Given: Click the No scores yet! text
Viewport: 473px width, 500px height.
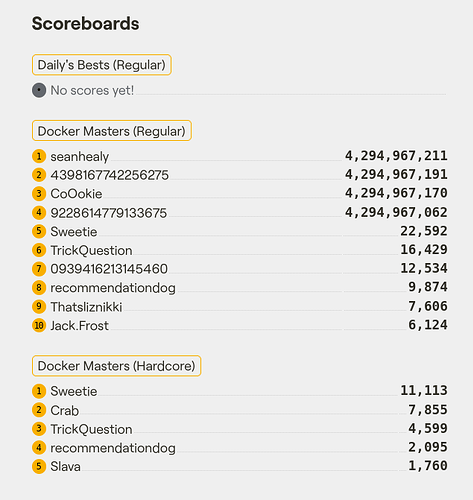Looking at the screenshot, I should tap(92, 90).
